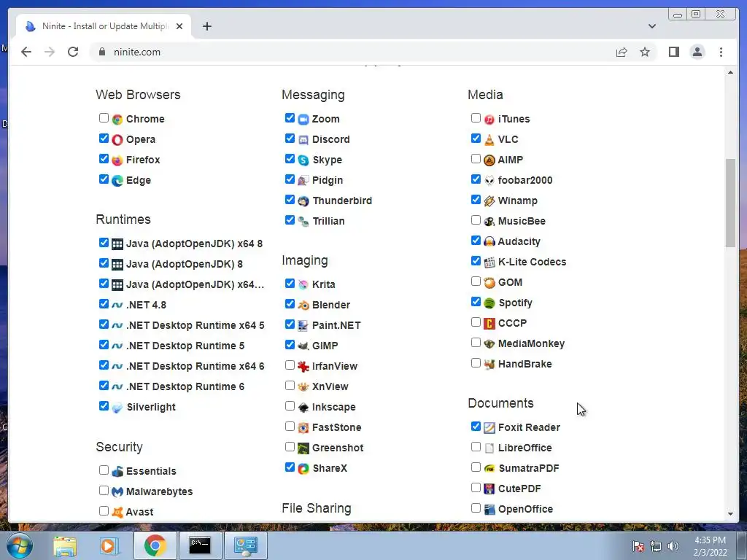Click the VLC cone icon
The height and width of the screenshot is (560, 747).
pos(489,140)
